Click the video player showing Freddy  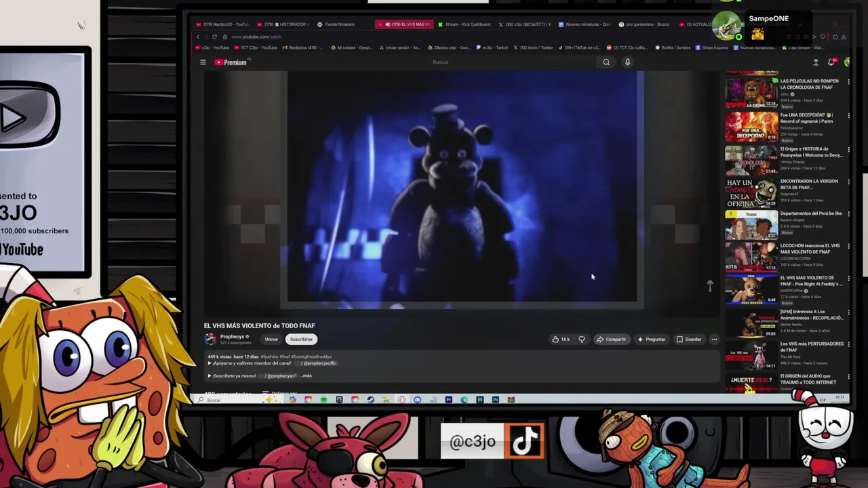[462, 190]
